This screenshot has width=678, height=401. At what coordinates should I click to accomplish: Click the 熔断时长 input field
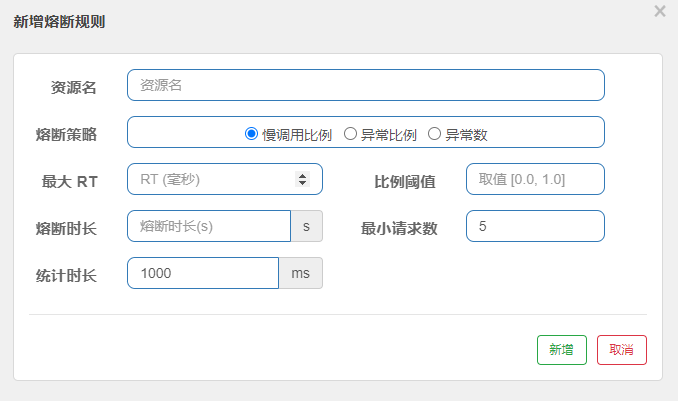click(x=209, y=226)
